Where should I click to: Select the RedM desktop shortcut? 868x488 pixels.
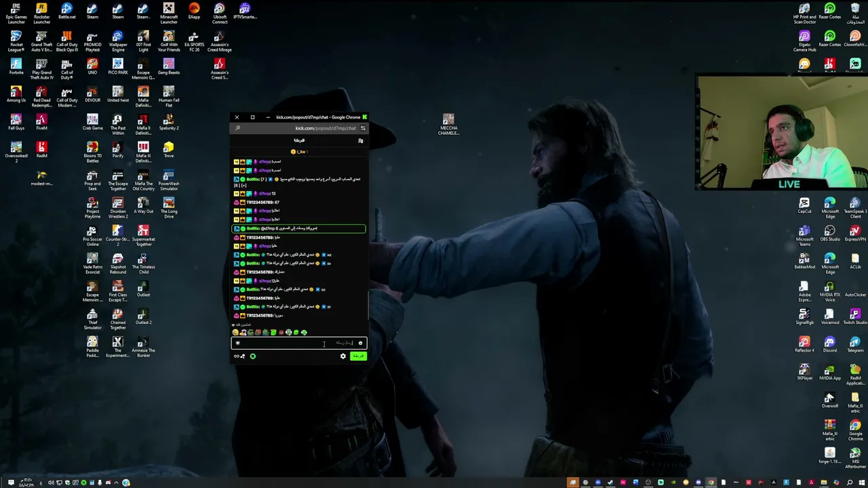[x=41, y=150]
